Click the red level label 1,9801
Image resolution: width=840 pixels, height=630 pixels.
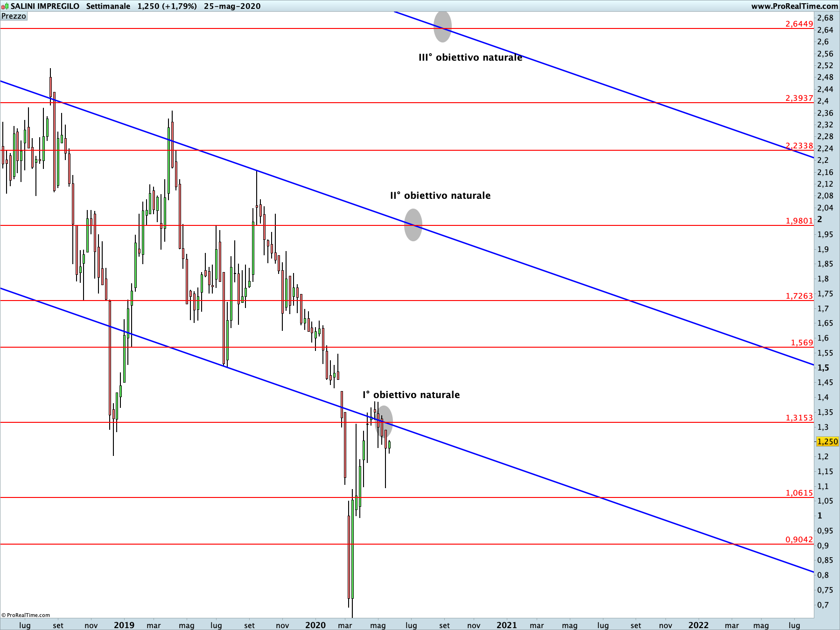799,221
